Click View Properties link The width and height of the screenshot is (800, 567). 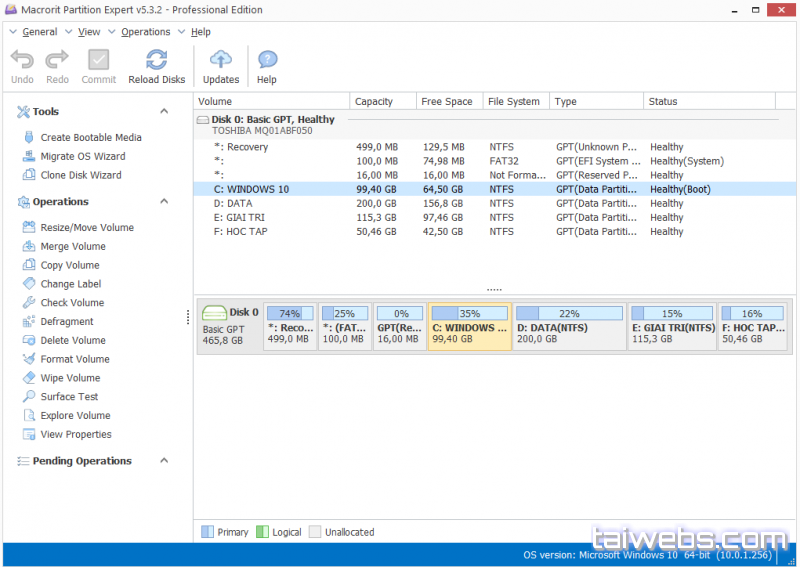tap(75, 435)
